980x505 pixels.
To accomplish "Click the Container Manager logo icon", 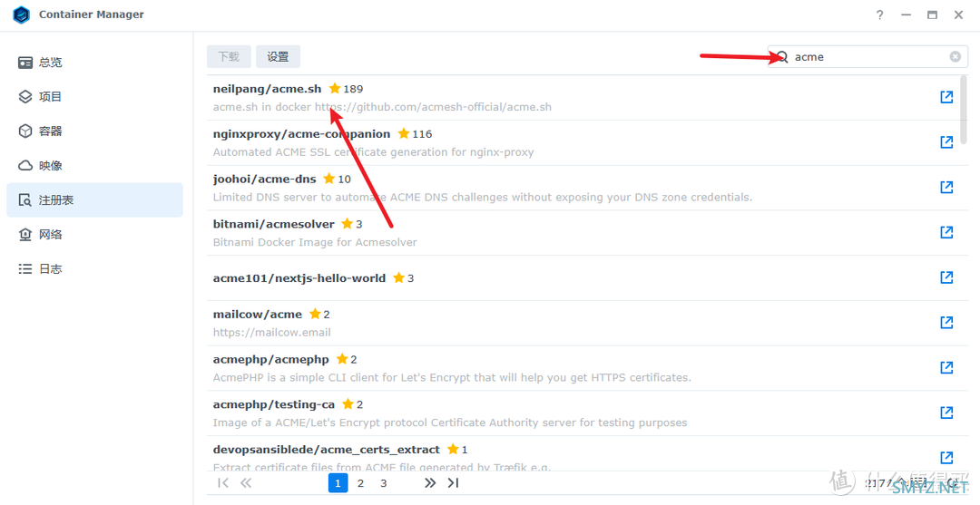I will [x=21, y=15].
